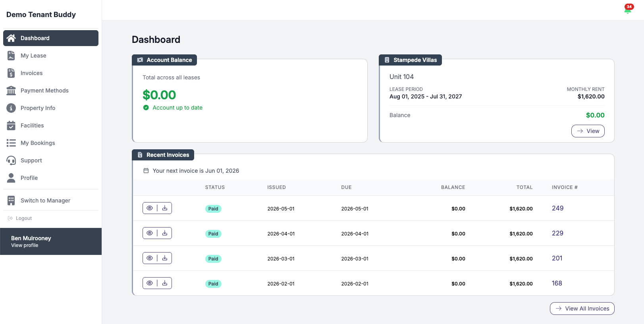Screen dimensions: 644x324
Task: Download invoice 201 with the download icon
Action: click(165, 258)
